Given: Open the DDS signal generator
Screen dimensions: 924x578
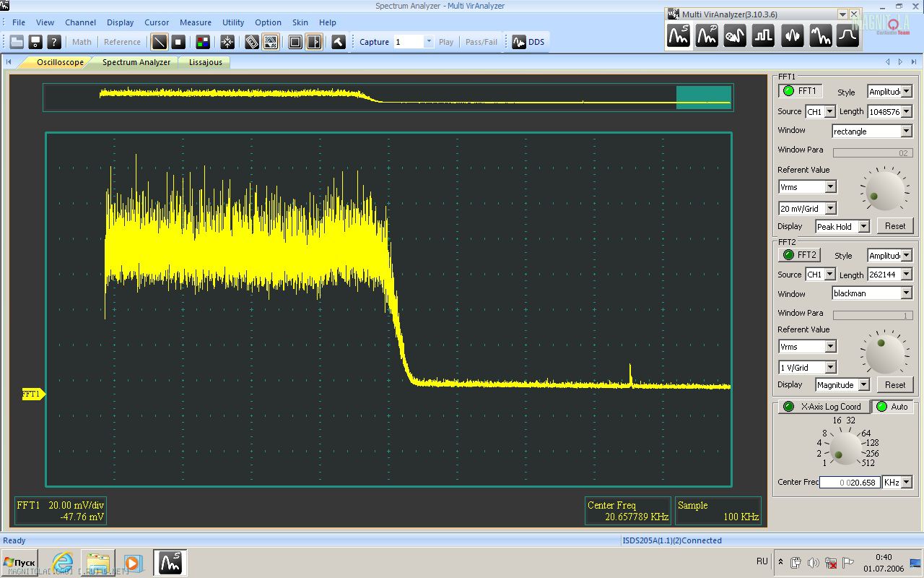Looking at the screenshot, I should (x=528, y=42).
